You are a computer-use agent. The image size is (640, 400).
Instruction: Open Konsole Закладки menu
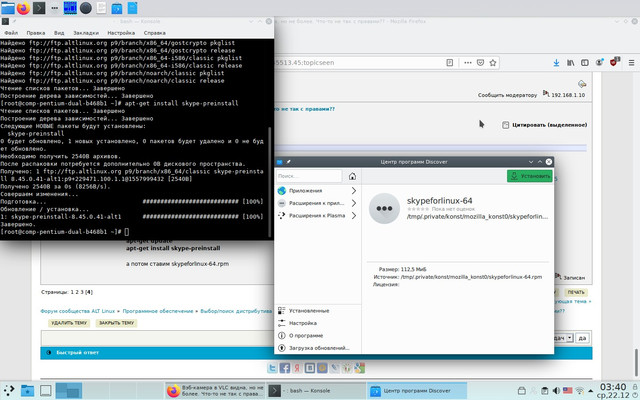click(x=86, y=33)
